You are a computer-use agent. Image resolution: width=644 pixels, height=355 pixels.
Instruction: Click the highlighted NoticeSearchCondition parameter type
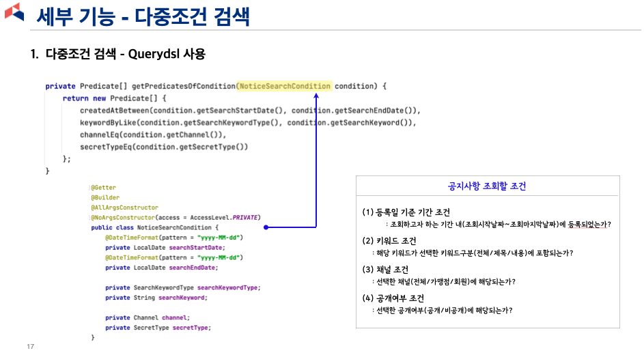click(285, 86)
